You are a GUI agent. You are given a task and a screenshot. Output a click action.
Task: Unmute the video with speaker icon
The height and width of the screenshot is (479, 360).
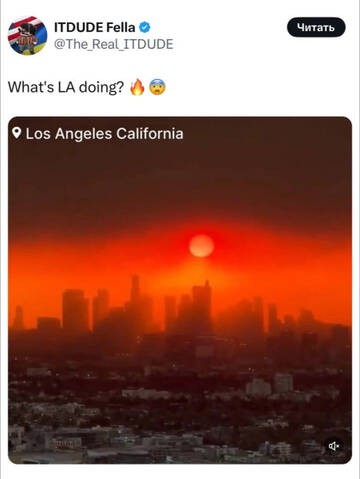click(x=334, y=446)
